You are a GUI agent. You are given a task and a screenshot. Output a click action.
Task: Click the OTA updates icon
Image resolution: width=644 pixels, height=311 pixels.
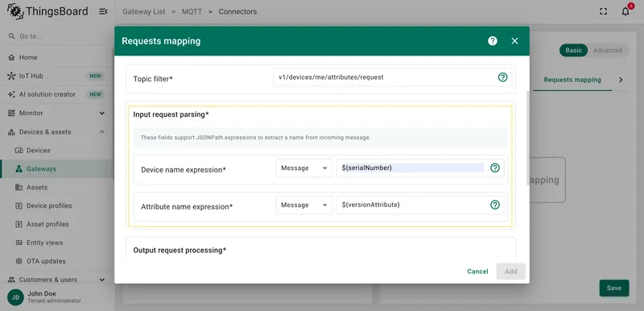click(x=19, y=261)
